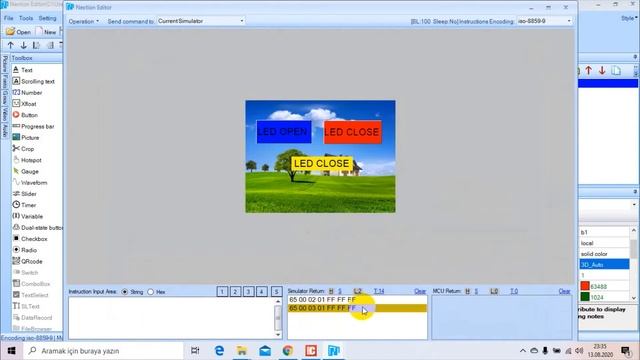The width and height of the screenshot is (640, 360).
Task: Click the red 63488 color swatch
Action: click(x=585, y=286)
